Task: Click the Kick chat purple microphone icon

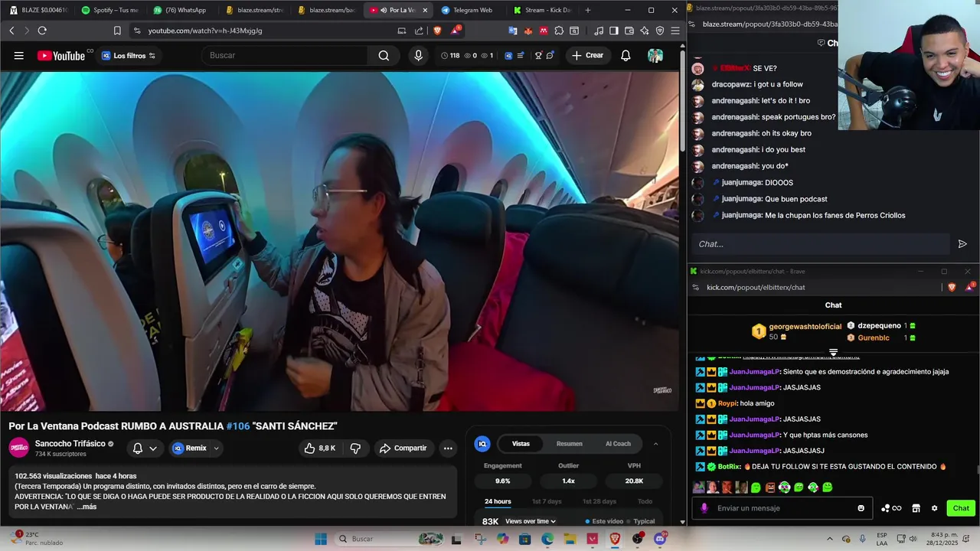Action: click(704, 508)
